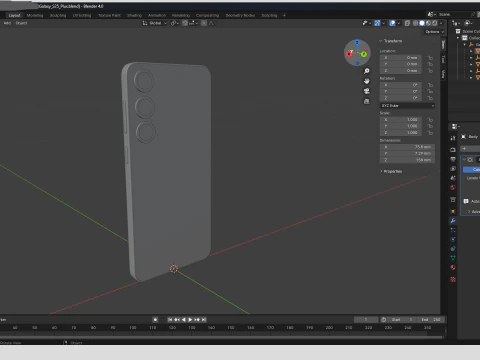Open the Object menu in viewport header
This screenshot has height=360, width=480.
tap(21, 23)
